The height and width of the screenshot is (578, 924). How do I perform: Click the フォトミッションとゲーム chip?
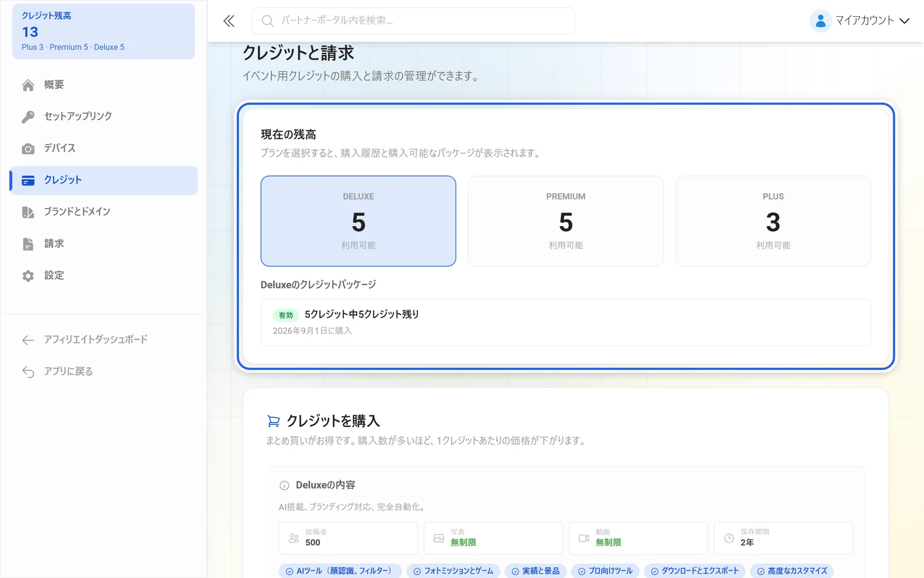(x=454, y=571)
